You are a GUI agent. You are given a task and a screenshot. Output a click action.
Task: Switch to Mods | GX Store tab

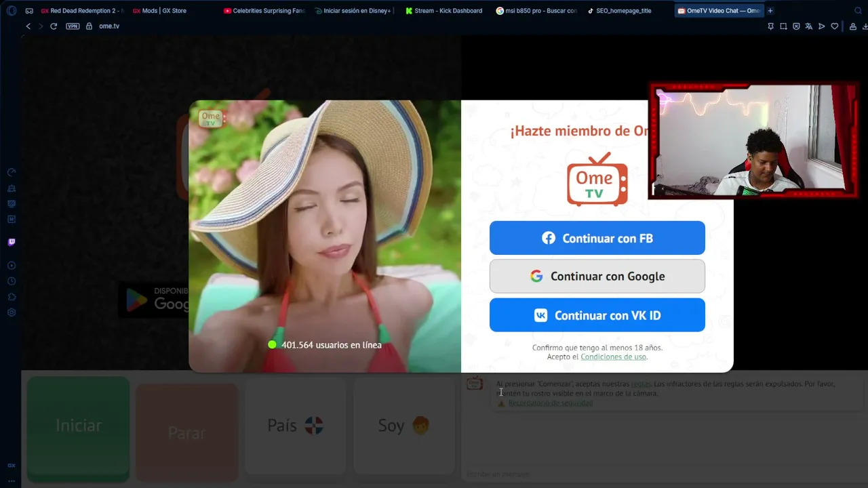pos(160,11)
